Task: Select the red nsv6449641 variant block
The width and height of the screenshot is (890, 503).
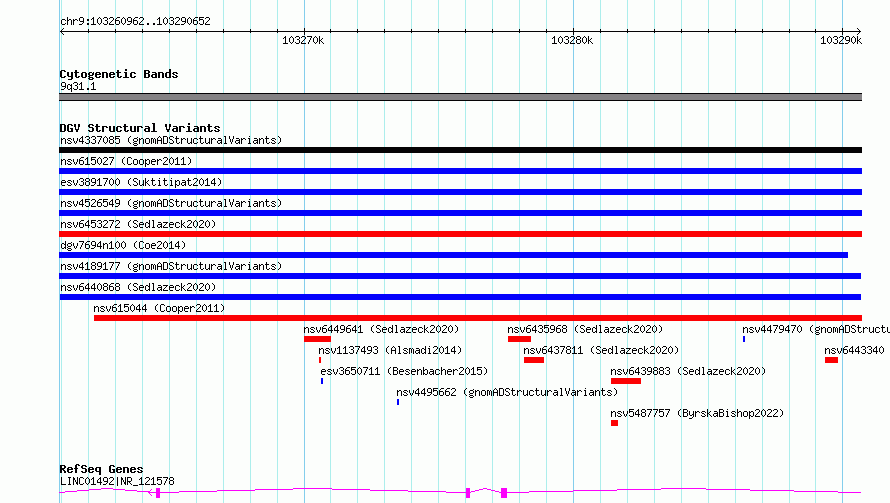Action: 317,339
